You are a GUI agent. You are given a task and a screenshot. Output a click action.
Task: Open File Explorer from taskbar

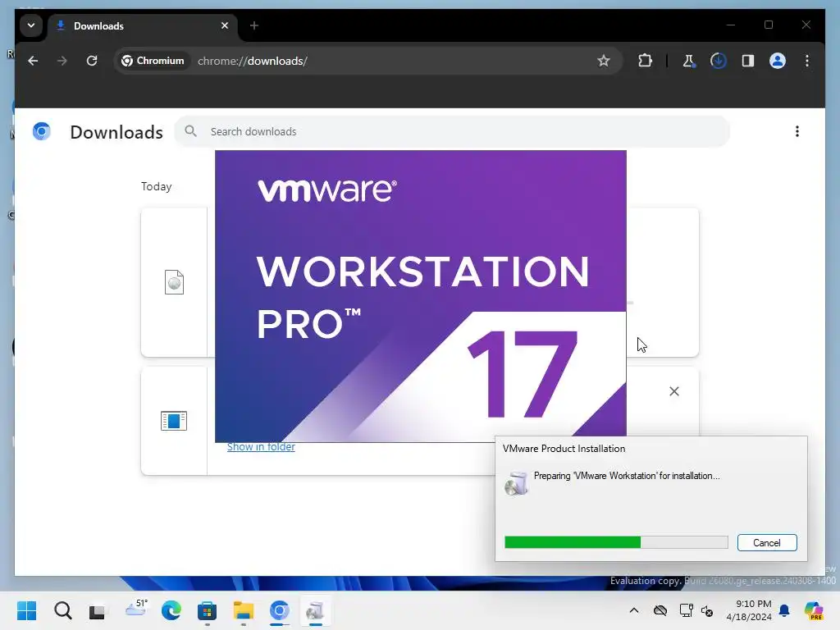click(243, 610)
